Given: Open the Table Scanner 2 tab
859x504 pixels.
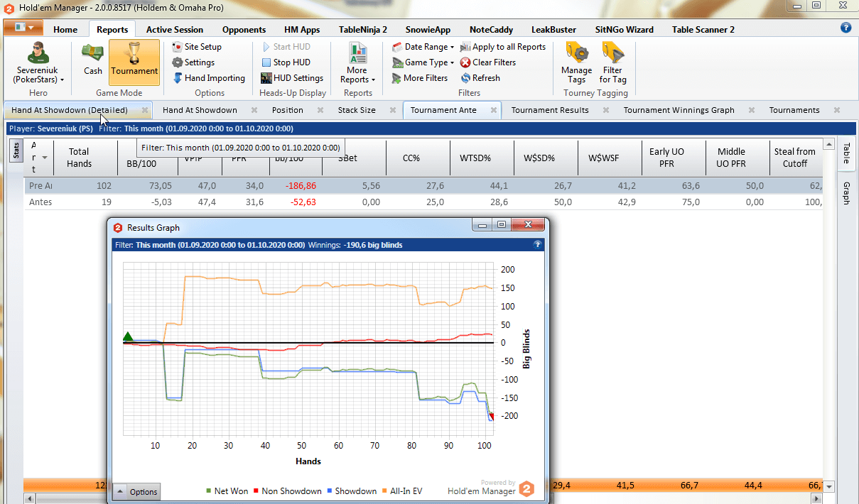Looking at the screenshot, I should (703, 30).
